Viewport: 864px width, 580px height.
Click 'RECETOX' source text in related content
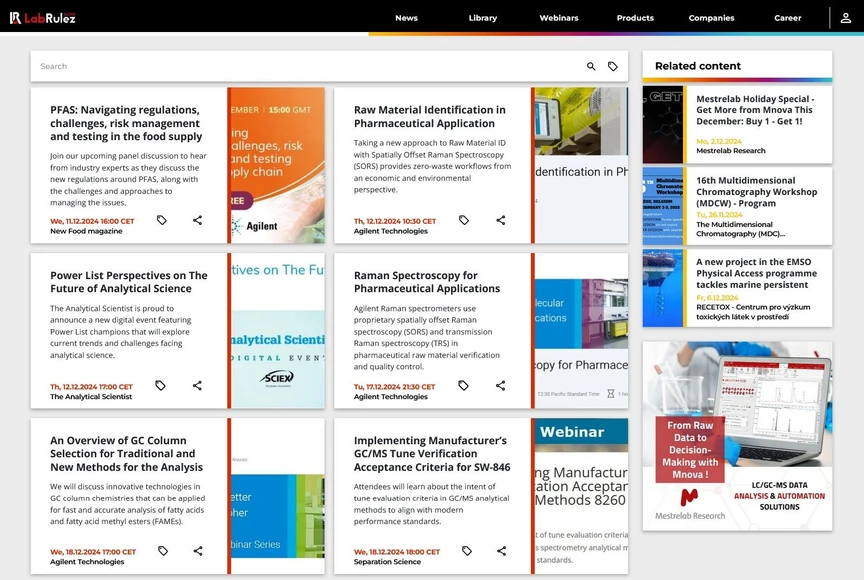coord(753,312)
